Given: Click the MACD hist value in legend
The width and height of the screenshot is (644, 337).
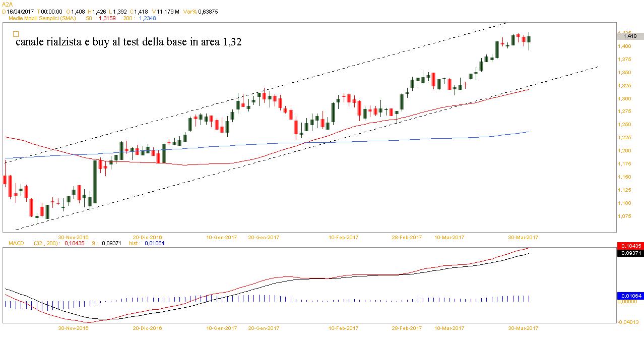Looking at the screenshot, I should [155, 243].
